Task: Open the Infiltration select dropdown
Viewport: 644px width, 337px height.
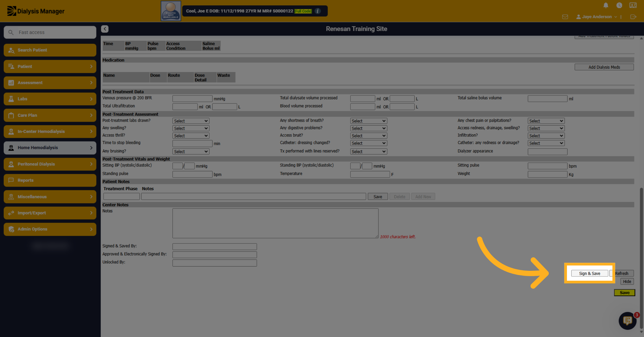Action: click(x=546, y=136)
